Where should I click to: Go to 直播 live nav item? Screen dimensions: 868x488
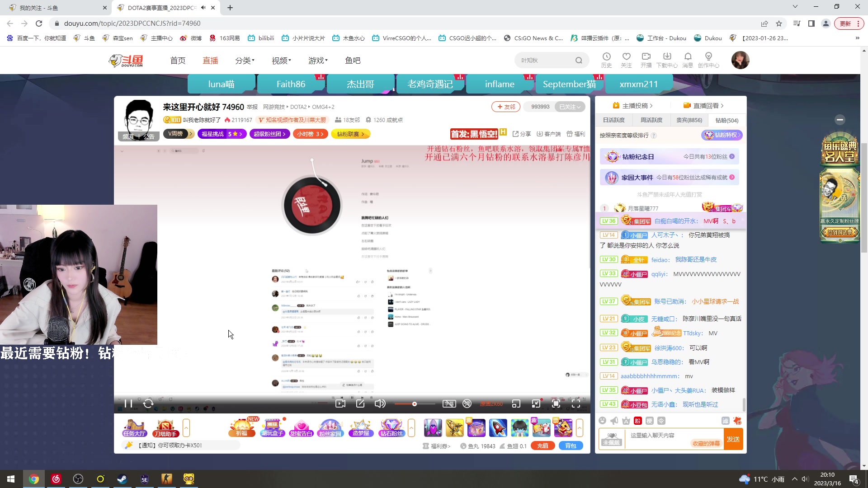210,61
